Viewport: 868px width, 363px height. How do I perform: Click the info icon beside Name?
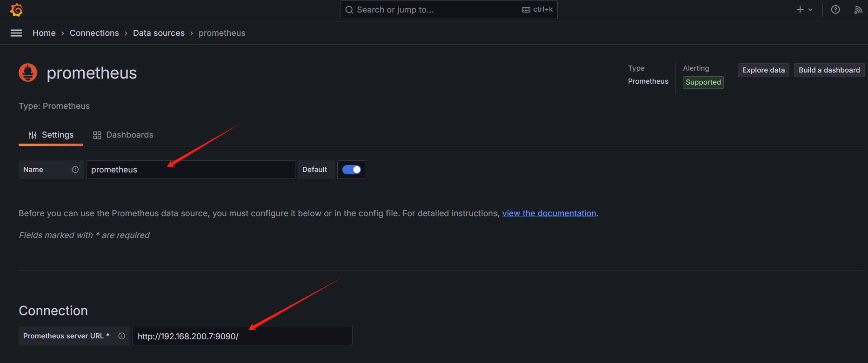pyautogui.click(x=75, y=170)
